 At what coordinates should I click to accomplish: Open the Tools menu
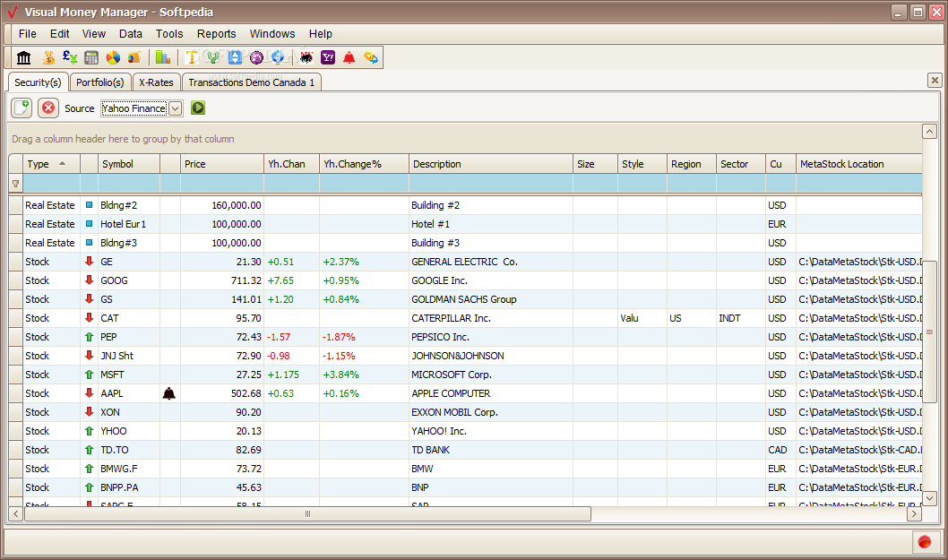point(169,34)
